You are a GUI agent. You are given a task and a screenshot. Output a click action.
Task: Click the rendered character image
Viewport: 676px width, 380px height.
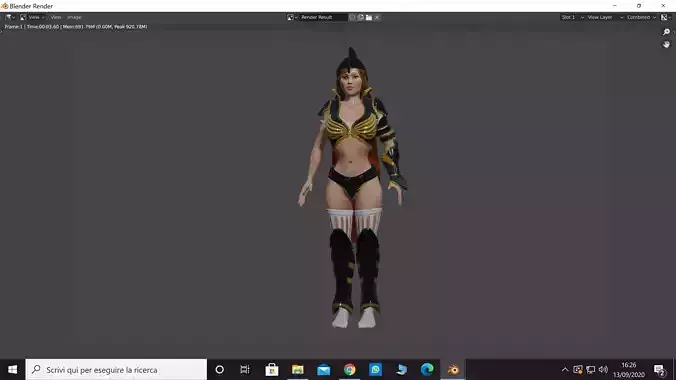tap(352, 188)
